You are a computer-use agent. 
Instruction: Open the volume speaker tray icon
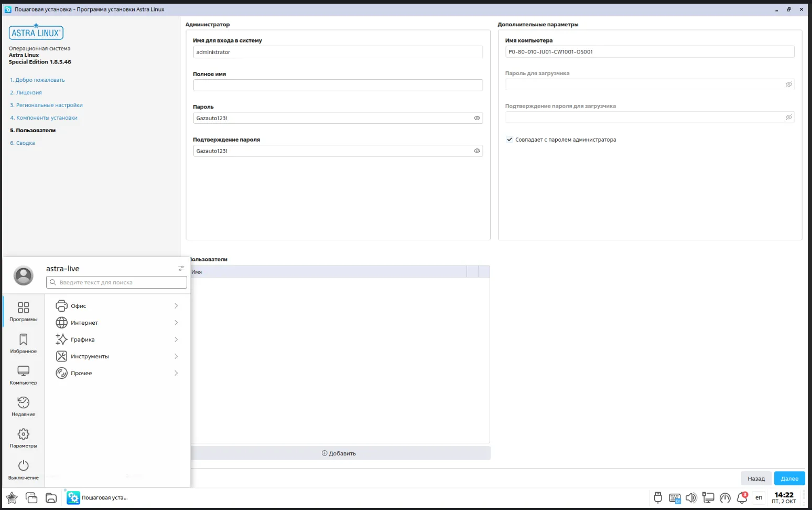[691, 497]
